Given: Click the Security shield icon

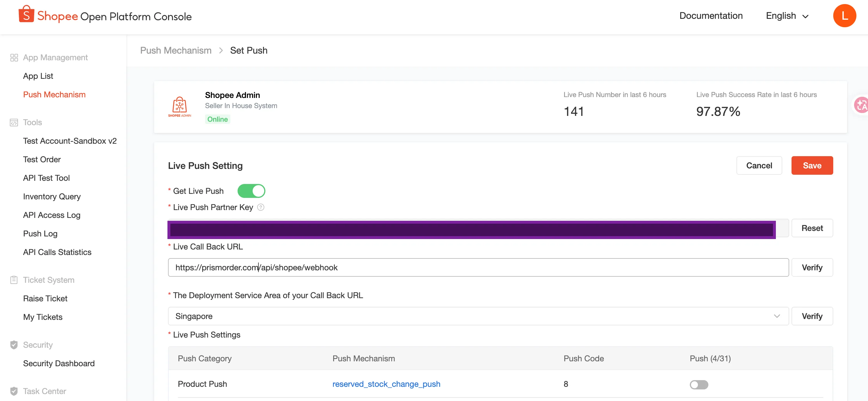Looking at the screenshot, I should point(14,345).
